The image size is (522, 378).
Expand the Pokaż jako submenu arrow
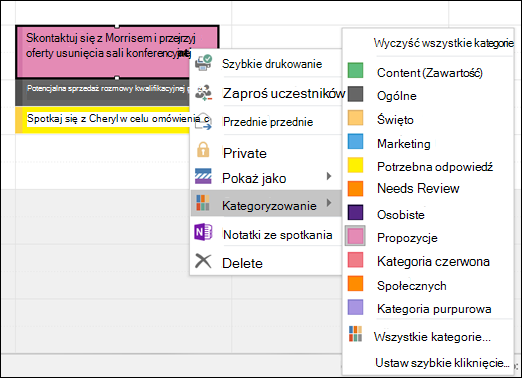tap(329, 176)
